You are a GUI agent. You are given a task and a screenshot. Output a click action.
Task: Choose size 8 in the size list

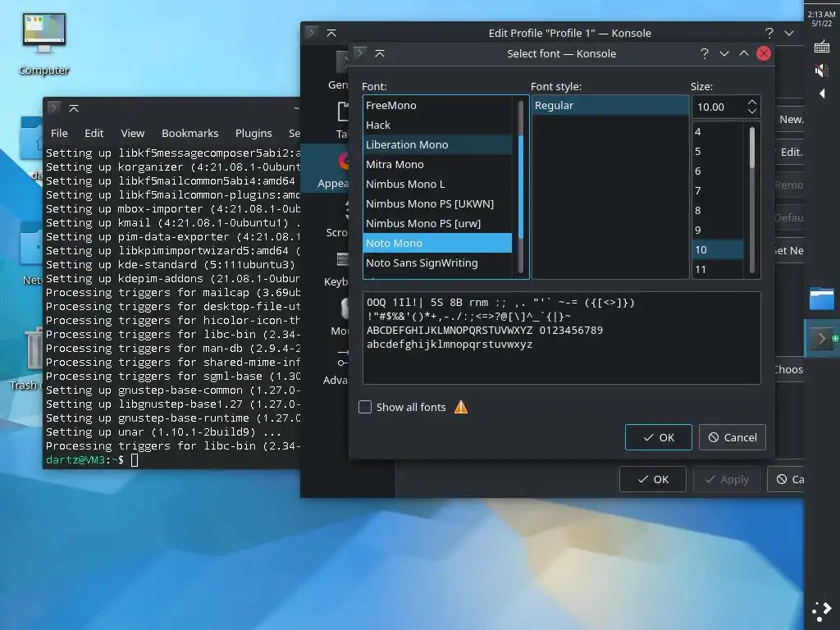718,211
